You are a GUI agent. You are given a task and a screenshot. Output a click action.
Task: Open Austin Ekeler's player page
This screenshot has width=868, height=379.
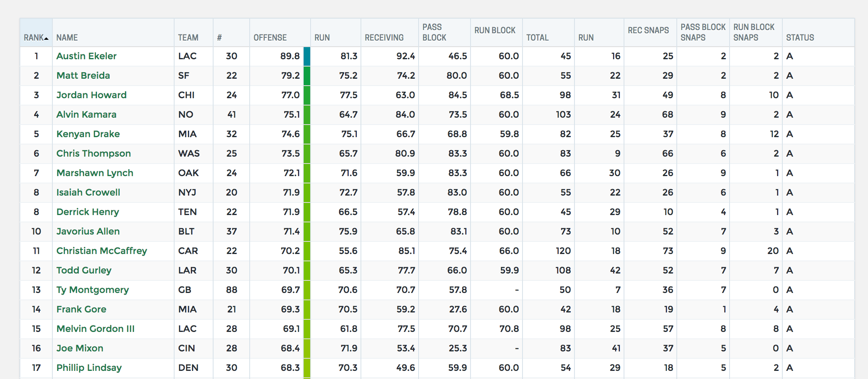coord(86,56)
